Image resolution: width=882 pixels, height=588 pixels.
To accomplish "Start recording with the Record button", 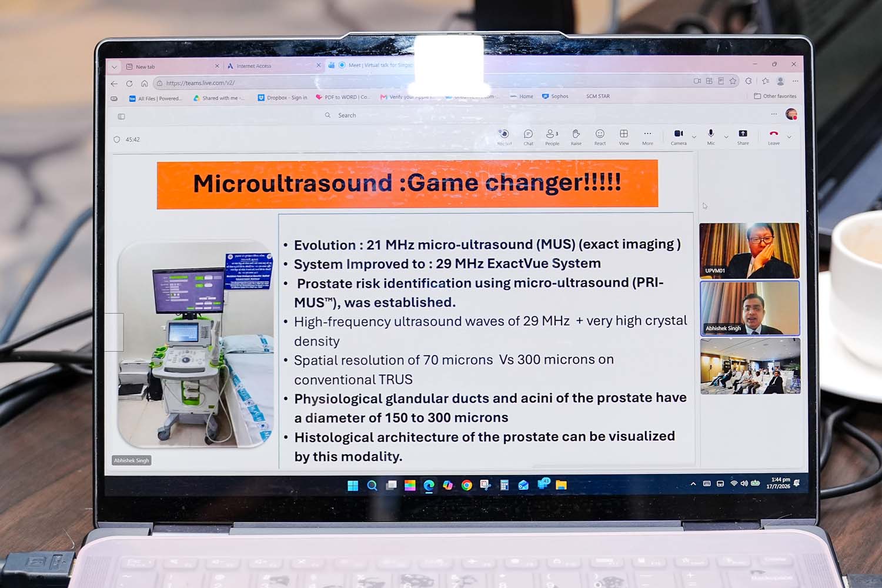I will click(504, 137).
